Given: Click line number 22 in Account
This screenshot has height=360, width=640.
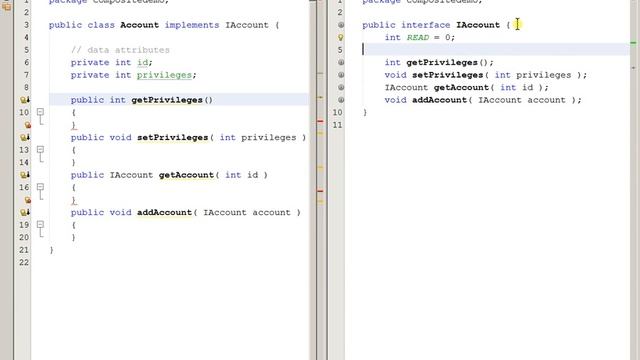Looking at the screenshot, I should [x=24, y=262].
